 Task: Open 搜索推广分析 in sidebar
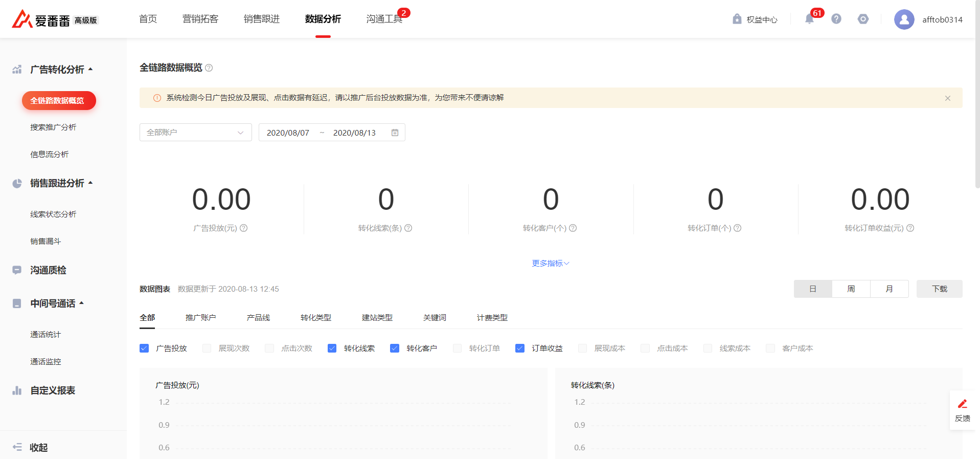click(53, 127)
